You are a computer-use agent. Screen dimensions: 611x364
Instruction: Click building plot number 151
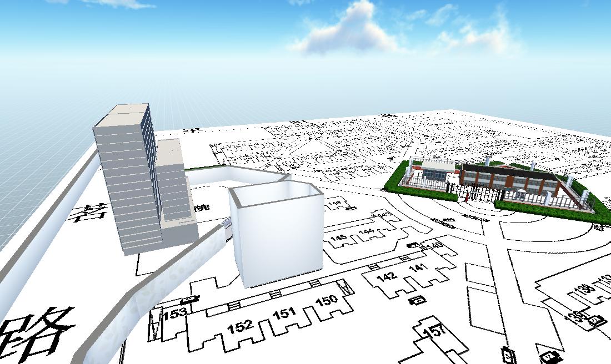click(284, 314)
